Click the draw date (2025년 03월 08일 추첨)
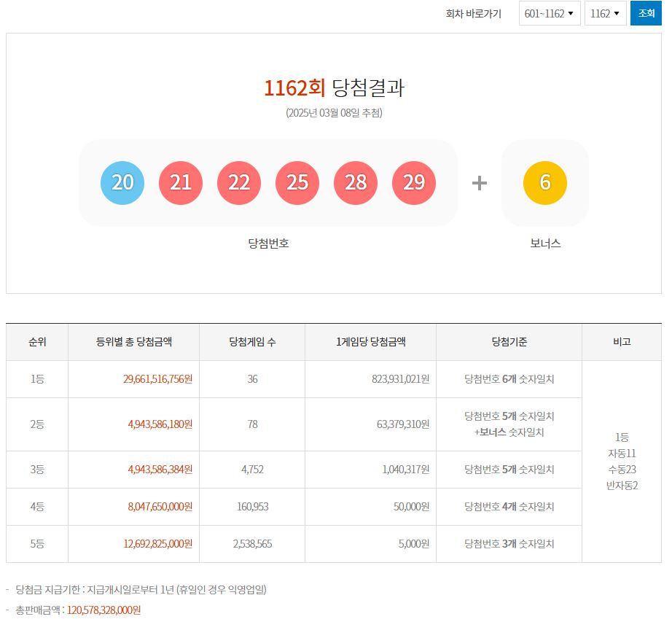Screen dimensions: 672x630 (x=334, y=113)
